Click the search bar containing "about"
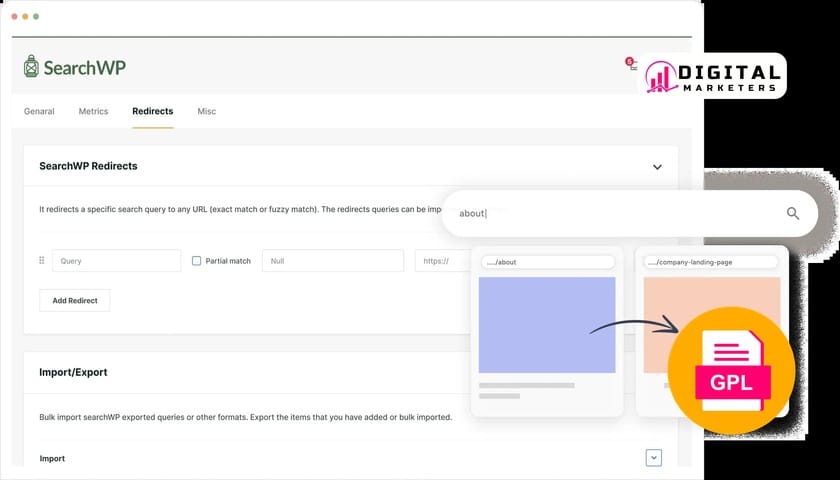Image resolution: width=840 pixels, height=480 pixels. tap(610, 213)
